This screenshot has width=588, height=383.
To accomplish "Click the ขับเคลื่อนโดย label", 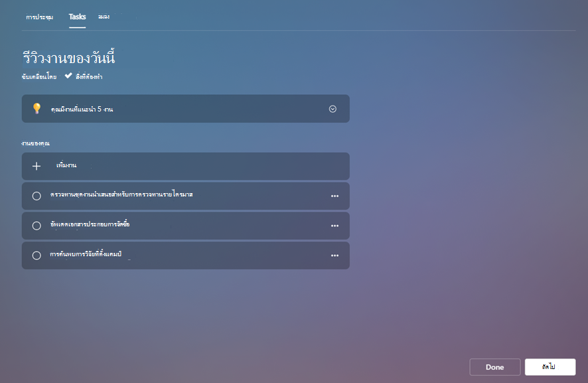I will (39, 77).
